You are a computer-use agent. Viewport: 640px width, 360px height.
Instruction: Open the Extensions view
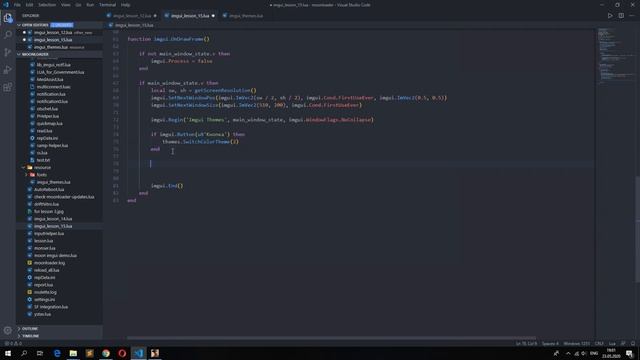pyautogui.click(x=8, y=87)
